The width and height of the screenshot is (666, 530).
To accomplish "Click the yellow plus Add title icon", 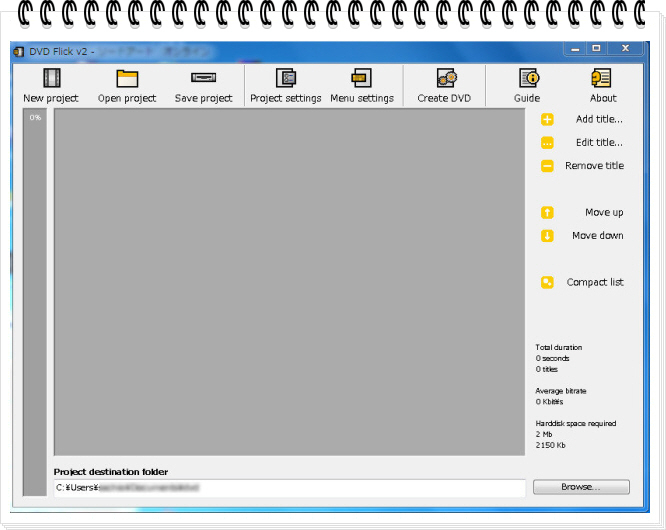I will 547,120.
